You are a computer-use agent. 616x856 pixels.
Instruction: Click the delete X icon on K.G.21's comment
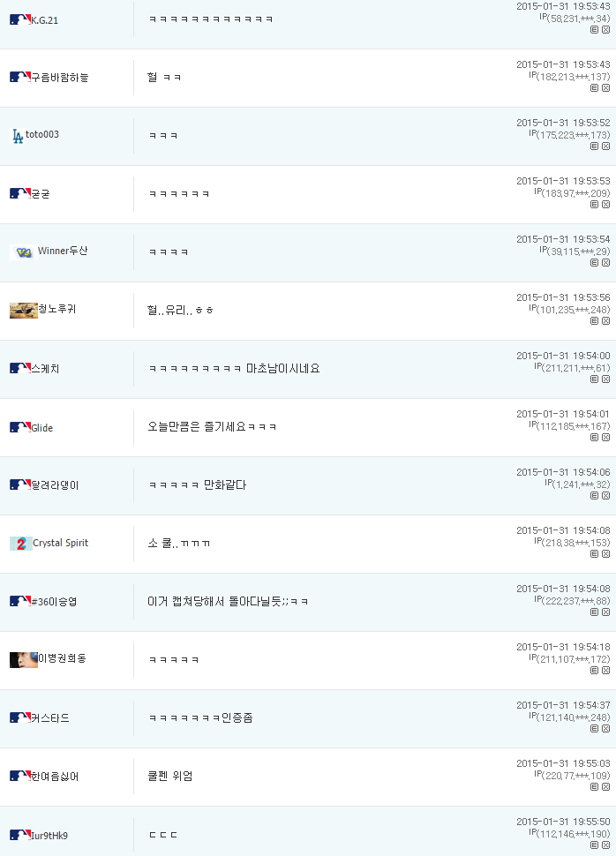click(605, 30)
